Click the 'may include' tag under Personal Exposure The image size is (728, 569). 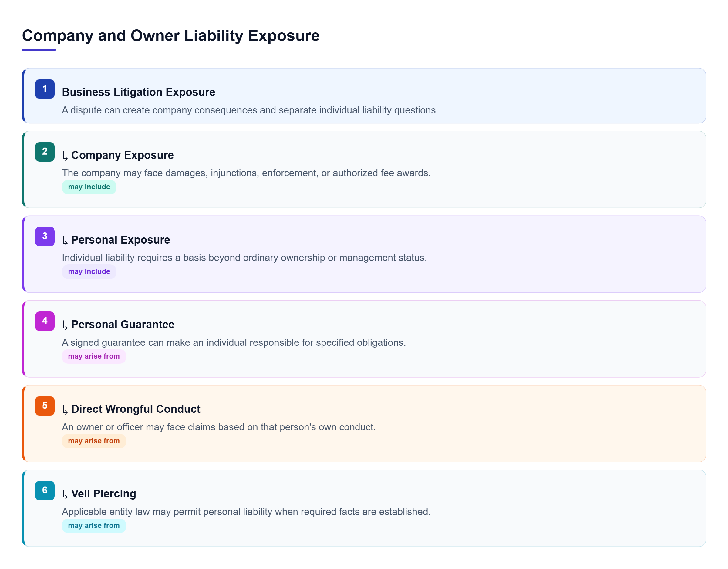tap(89, 272)
